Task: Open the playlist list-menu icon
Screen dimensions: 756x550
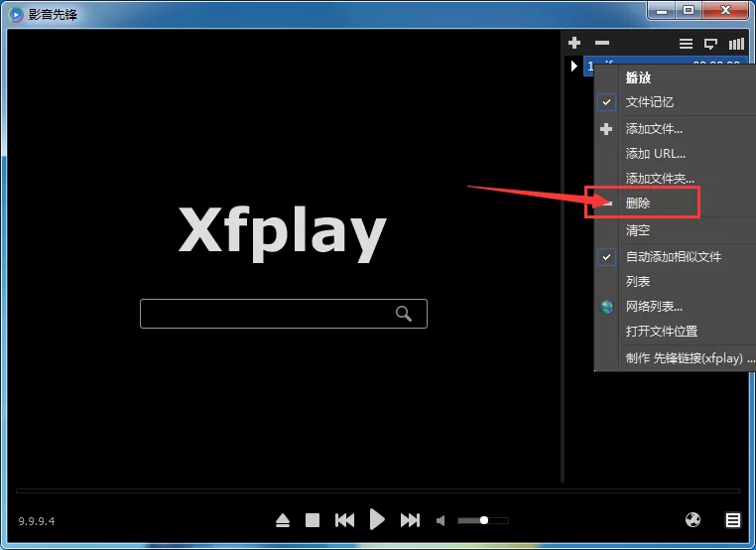Action: click(686, 44)
